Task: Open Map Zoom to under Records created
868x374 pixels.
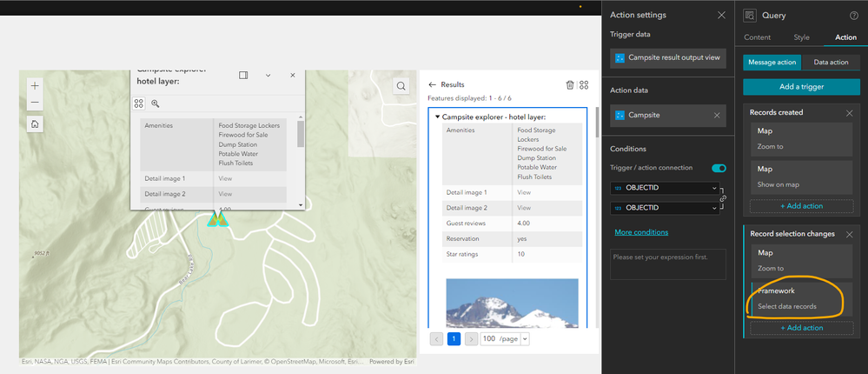Action: [802, 139]
